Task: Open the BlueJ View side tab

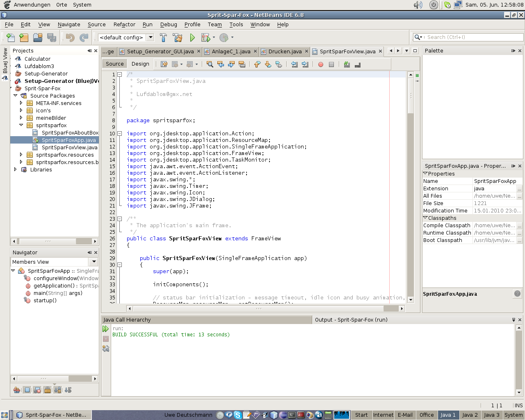Action: [5, 64]
